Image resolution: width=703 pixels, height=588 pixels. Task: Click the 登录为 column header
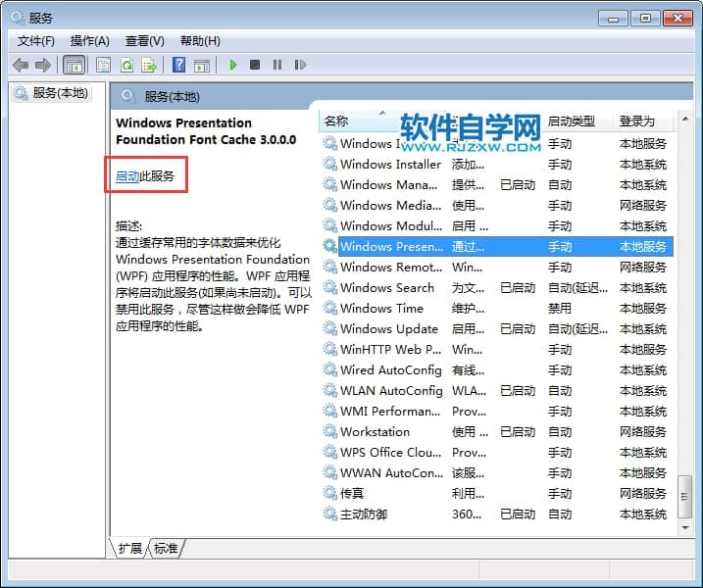(636, 122)
